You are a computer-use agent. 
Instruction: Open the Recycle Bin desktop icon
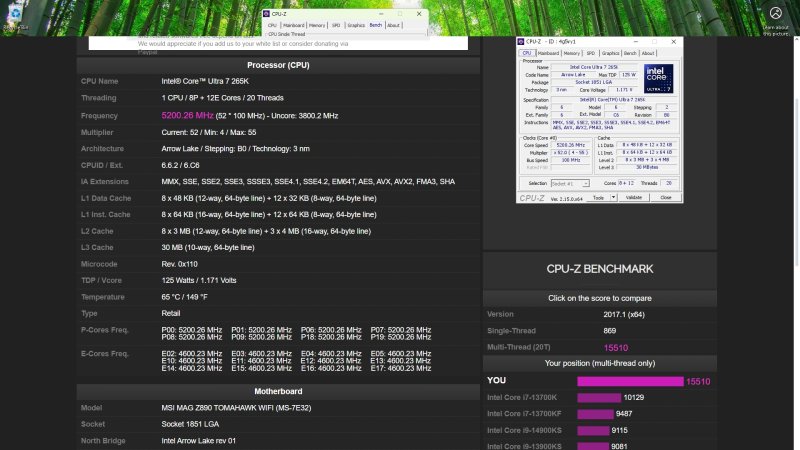click(15, 14)
